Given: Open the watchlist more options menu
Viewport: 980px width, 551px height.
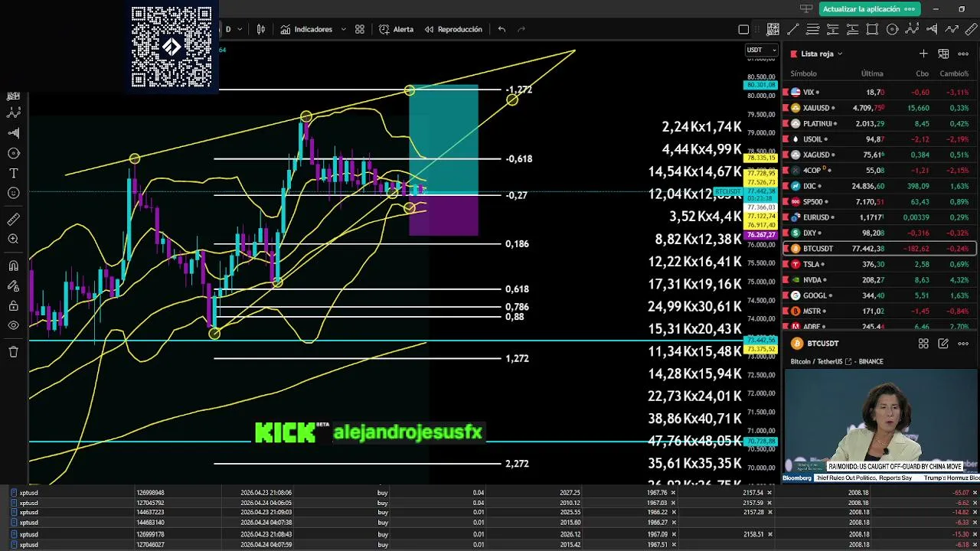Looking at the screenshot, I should [x=963, y=54].
